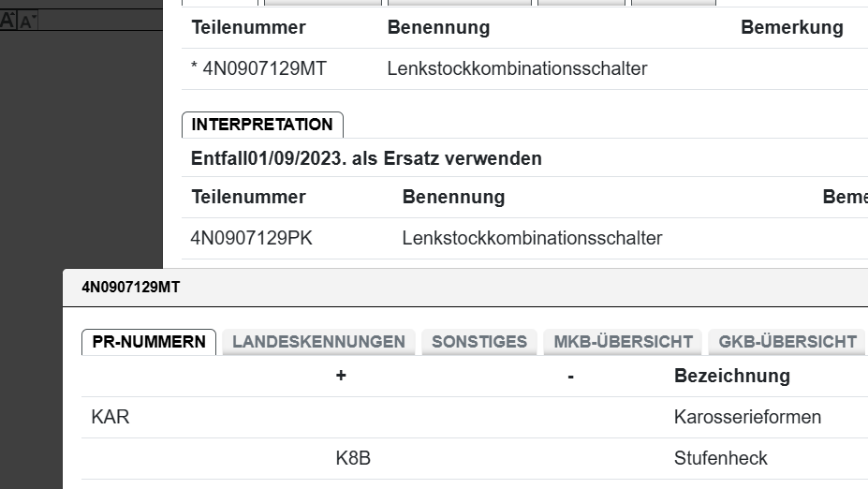Click replacement part number 4N0907129PK

pyautogui.click(x=251, y=238)
